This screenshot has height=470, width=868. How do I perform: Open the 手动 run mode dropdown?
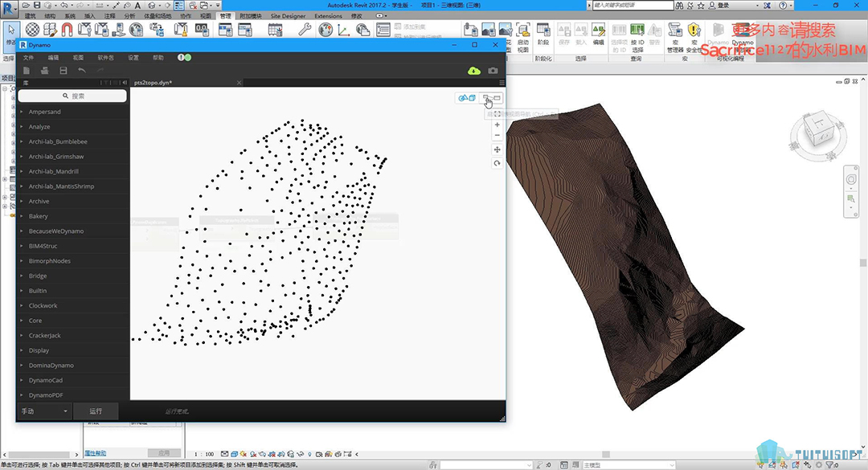click(44, 411)
